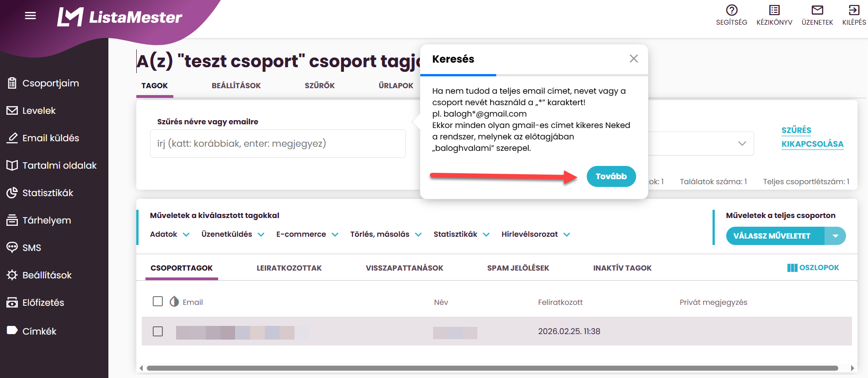Image resolution: width=868 pixels, height=378 pixels.
Task: Click Szűrés kikapcsolása link
Action: coord(812,137)
